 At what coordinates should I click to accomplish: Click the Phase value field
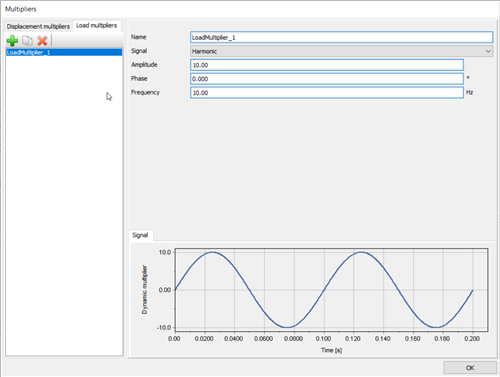coord(327,79)
